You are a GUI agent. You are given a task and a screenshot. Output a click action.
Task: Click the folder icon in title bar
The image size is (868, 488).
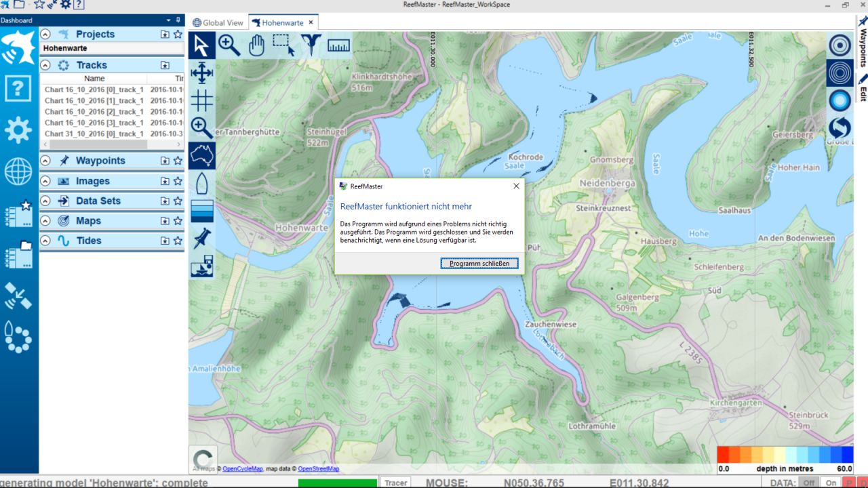(19, 5)
